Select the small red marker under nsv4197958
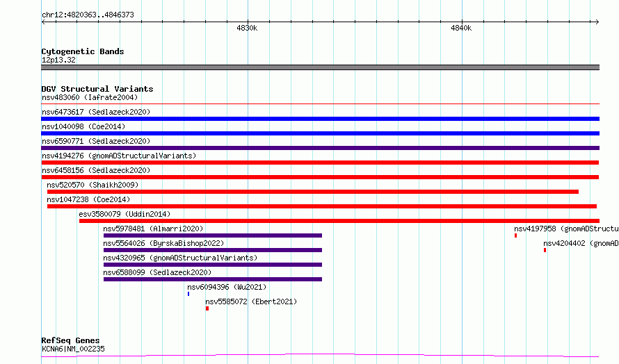The width and height of the screenshot is (619, 364). click(515, 235)
